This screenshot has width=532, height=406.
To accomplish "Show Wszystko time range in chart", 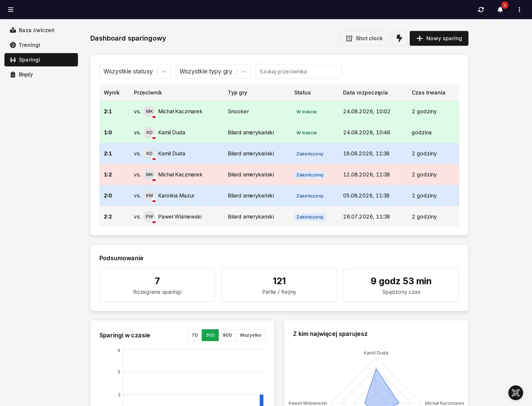I will (250, 335).
